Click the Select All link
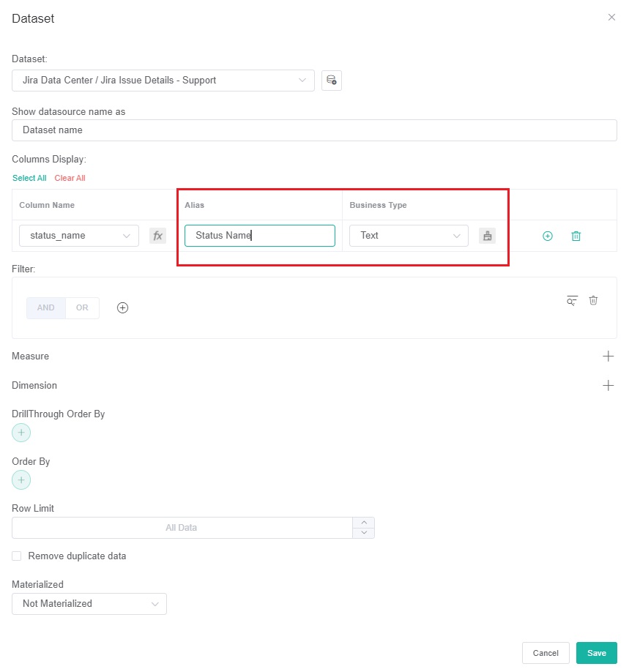This screenshot has width=629, height=672. pos(29,178)
